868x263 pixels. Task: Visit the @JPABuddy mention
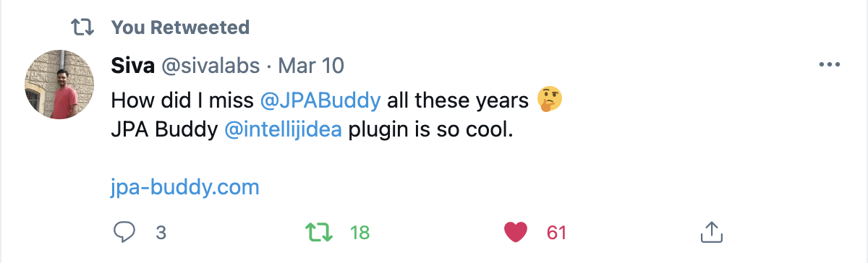point(320,100)
